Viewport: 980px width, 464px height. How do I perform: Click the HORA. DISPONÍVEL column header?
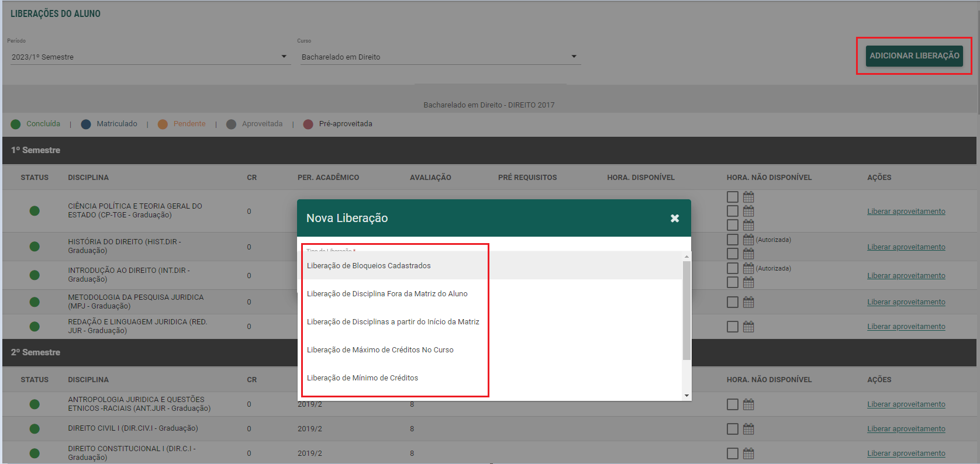pos(641,178)
